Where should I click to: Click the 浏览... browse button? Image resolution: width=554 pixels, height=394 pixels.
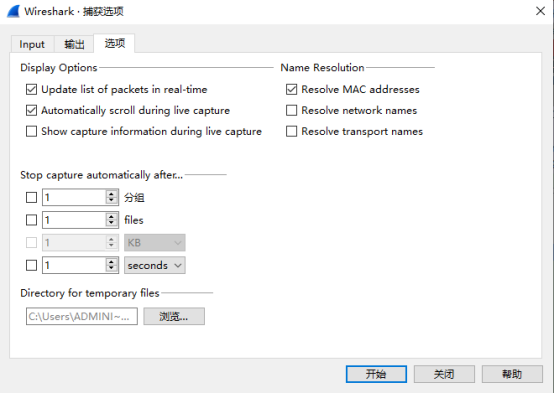(x=174, y=316)
